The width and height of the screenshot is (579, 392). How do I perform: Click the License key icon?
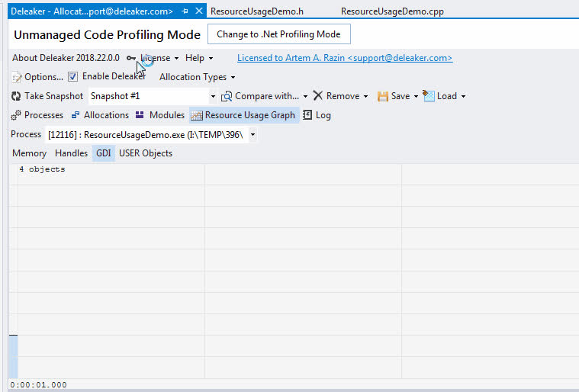[130, 58]
